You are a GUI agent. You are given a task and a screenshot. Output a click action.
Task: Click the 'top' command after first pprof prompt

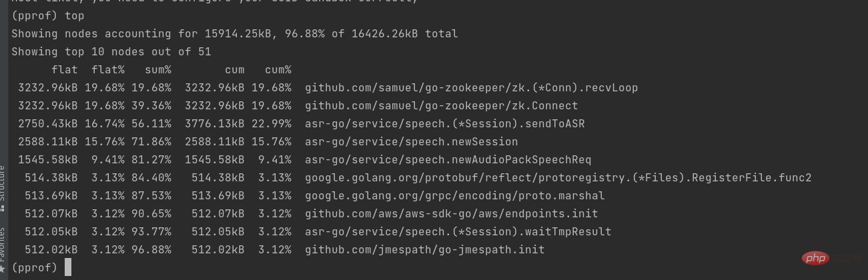(x=74, y=15)
